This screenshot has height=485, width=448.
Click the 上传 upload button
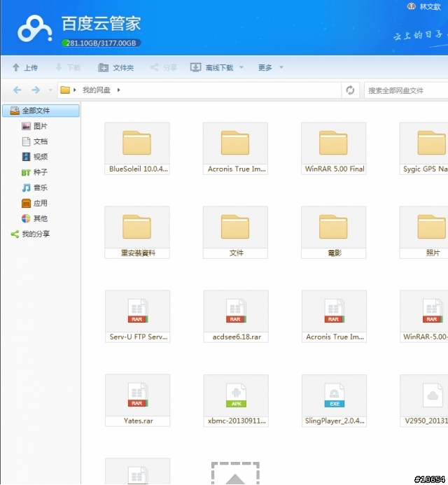(25, 67)
